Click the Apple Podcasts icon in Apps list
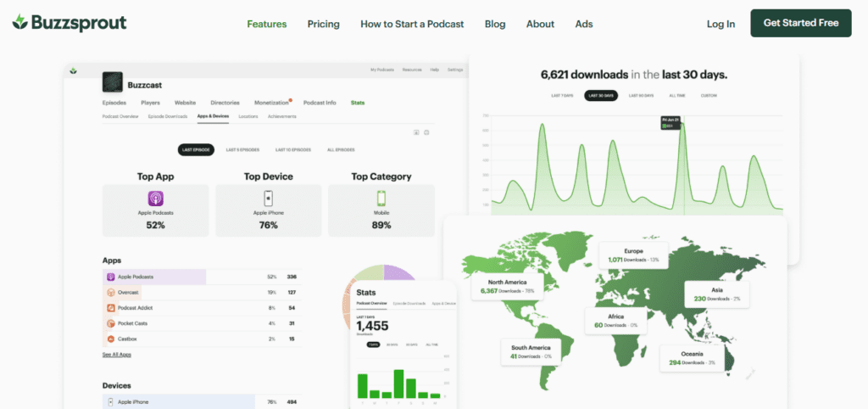Image resolution: width=868 pixels, height=409 pixels. pyautogui.click(x=111, y=277)
